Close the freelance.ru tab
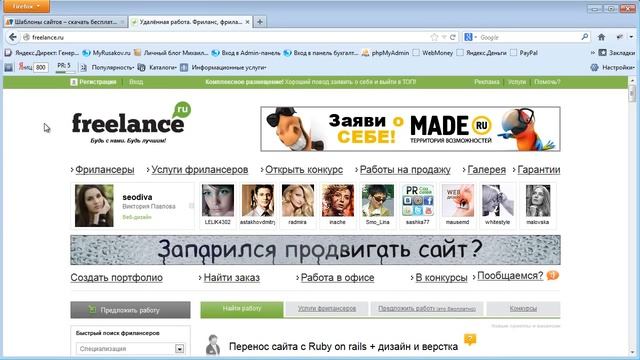640x360 pixels. coord(247,22)
